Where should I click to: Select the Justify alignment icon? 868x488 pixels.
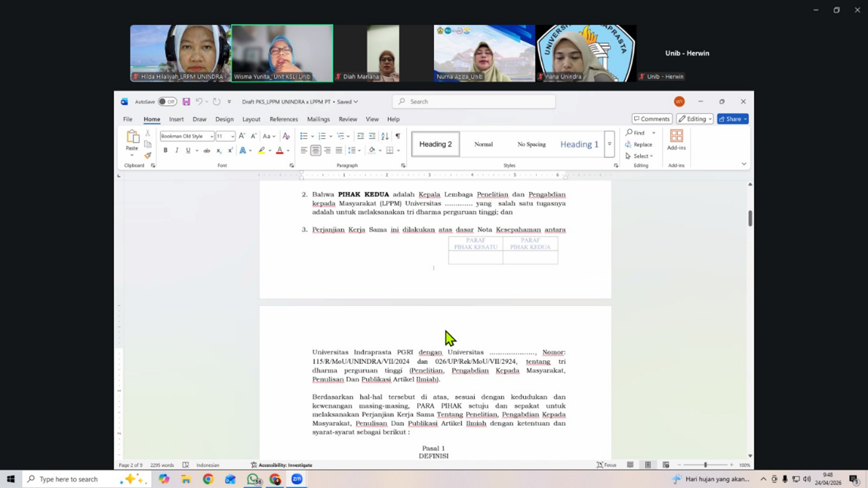[x=339, y=151]
